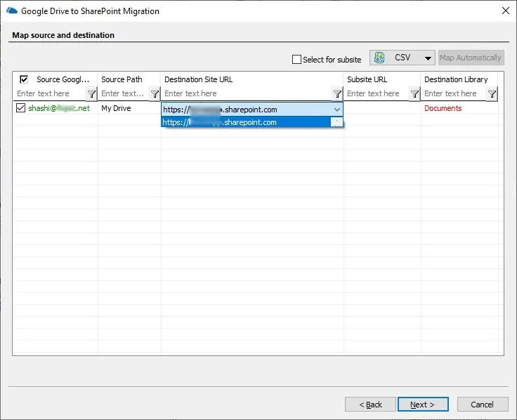This screenshot has width=517, height=420.
Task: Select the My Drive source path cell
Action: pyautogui.click(x=116, y=108)
